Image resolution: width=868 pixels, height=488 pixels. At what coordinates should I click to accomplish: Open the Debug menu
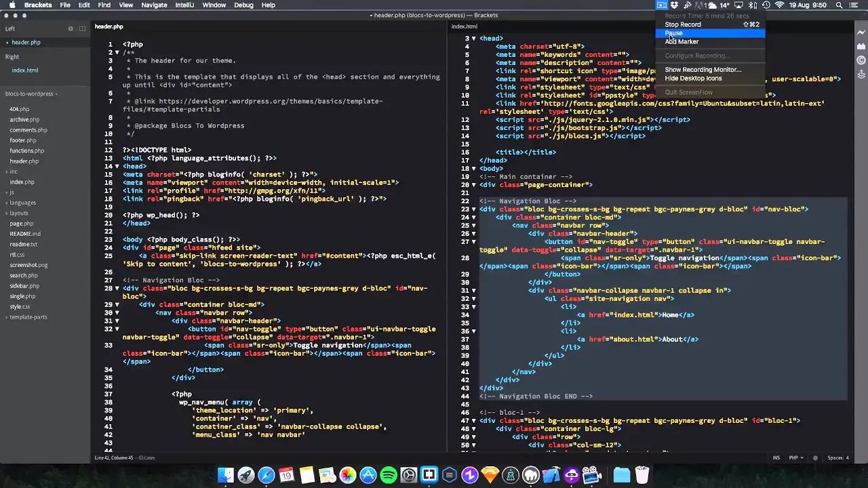click(243, 5)
